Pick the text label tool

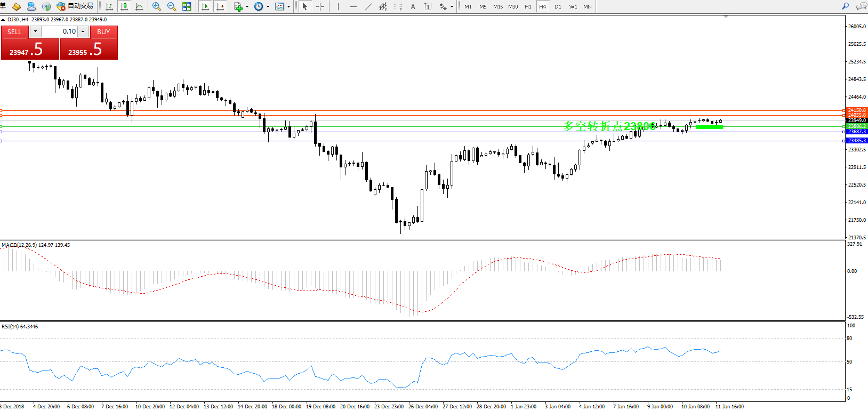coord(413,6)
